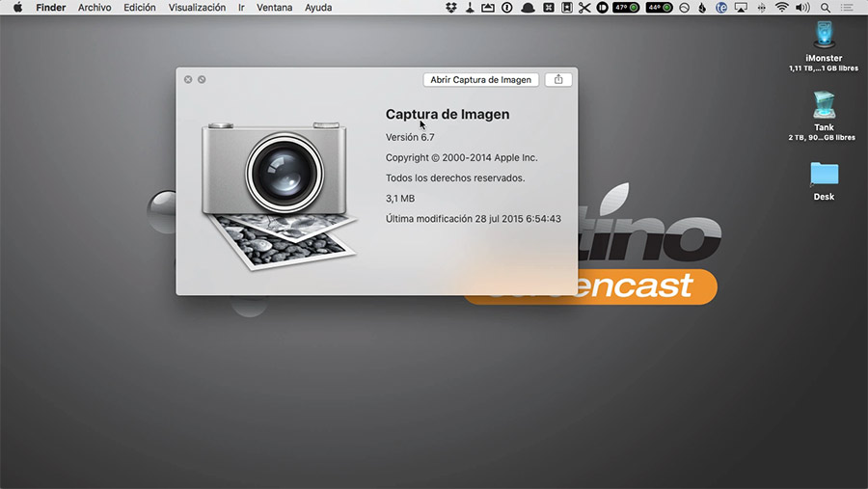868x489 pixels.
Task: Open the Wi-Fi status menu
Action: 781,8
